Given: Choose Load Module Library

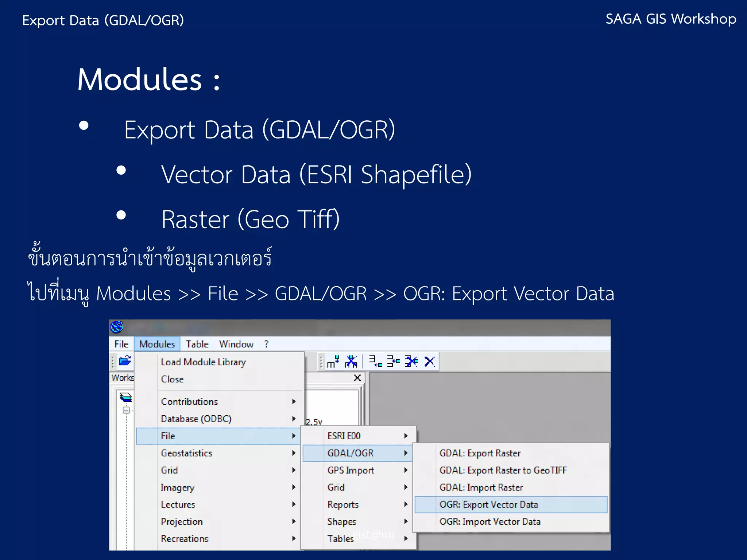Looking at the screenshot, I should pos(219,362).
